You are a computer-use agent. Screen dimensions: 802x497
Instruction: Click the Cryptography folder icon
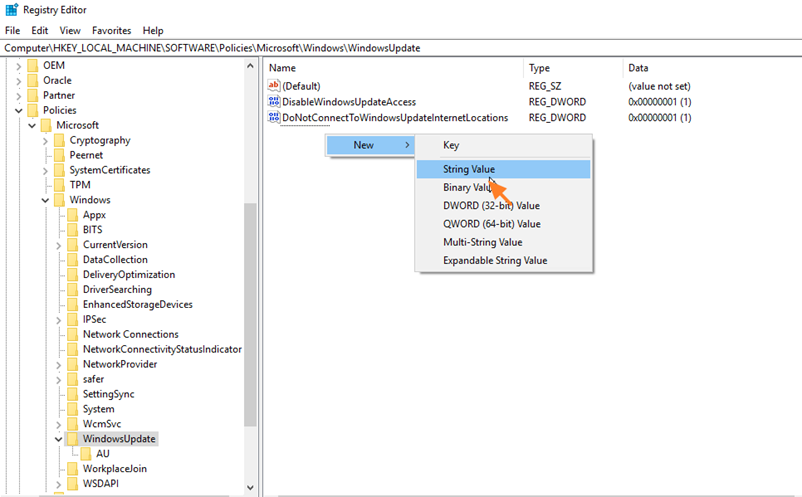pos(59,140)
